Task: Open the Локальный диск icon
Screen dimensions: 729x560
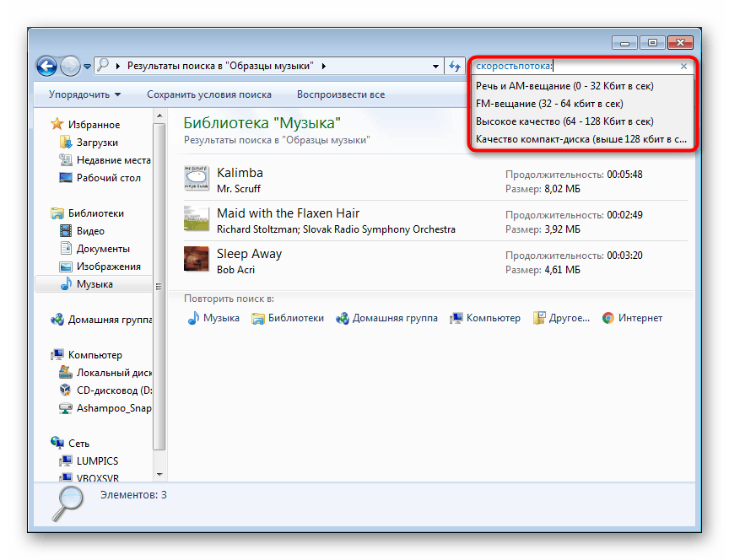Action: click(x=66, y=372)
